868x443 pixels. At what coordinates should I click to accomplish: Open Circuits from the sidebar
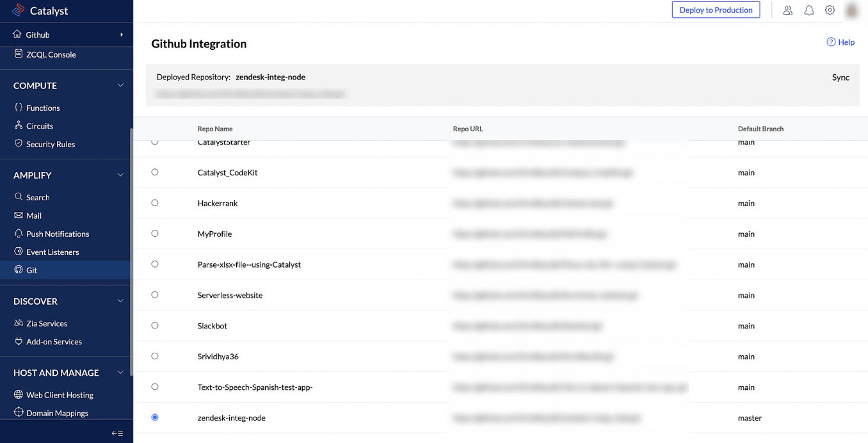pos(39,126)
